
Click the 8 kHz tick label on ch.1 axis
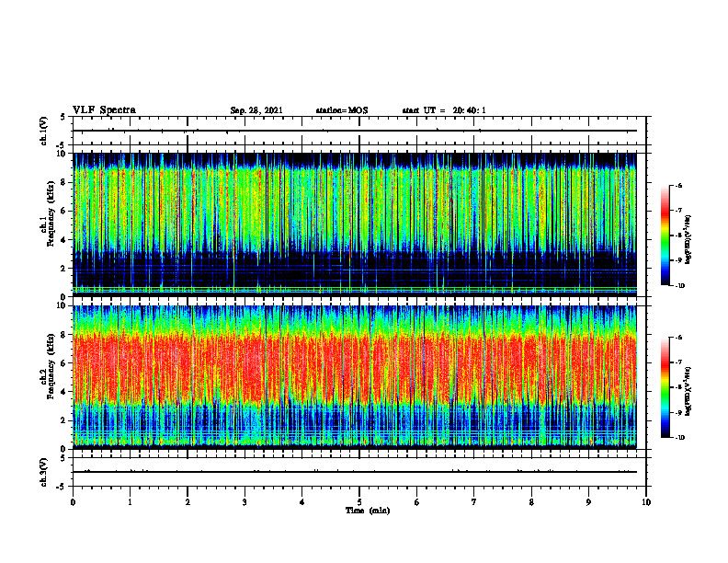point(64,182)
